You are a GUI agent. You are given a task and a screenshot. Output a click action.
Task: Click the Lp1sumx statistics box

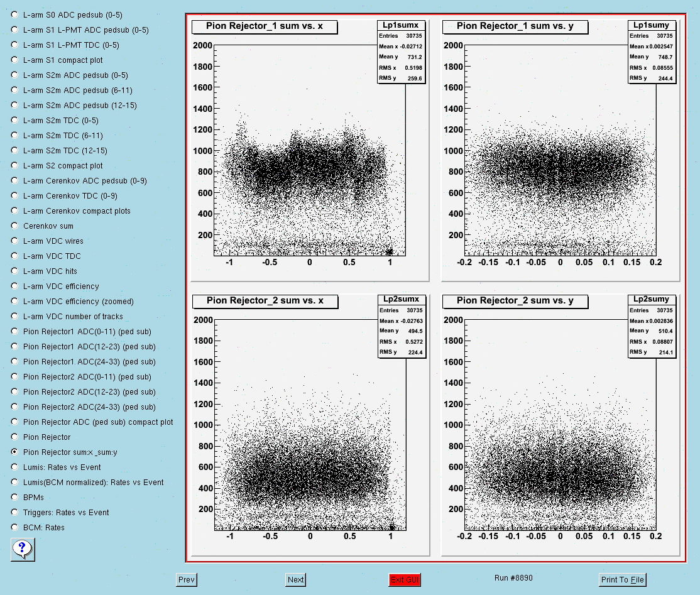click(401, 52)
